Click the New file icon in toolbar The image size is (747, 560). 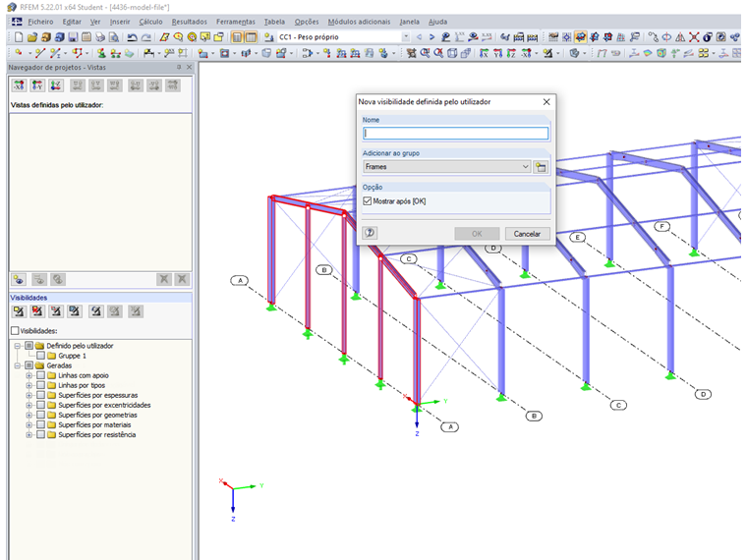click(x=19, y=37)
